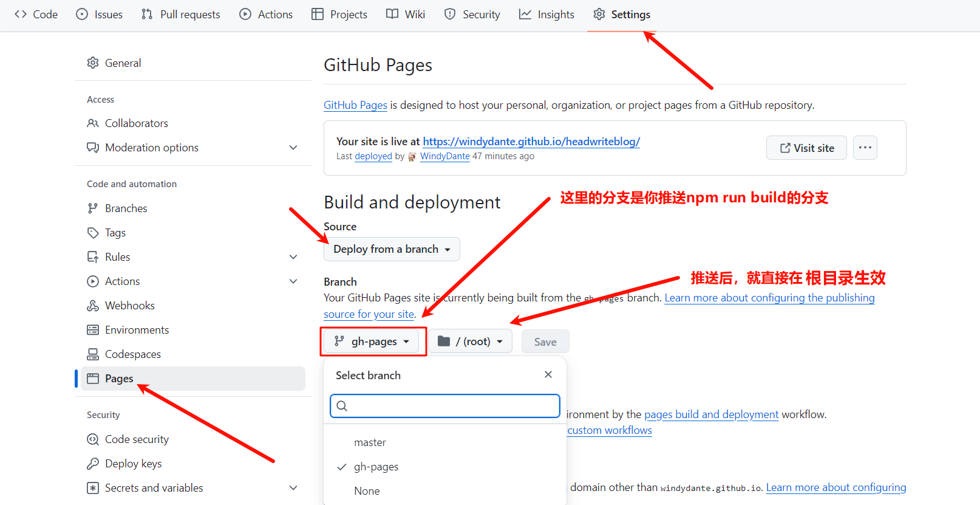Open the three-dot more options menu

point(865,148)
